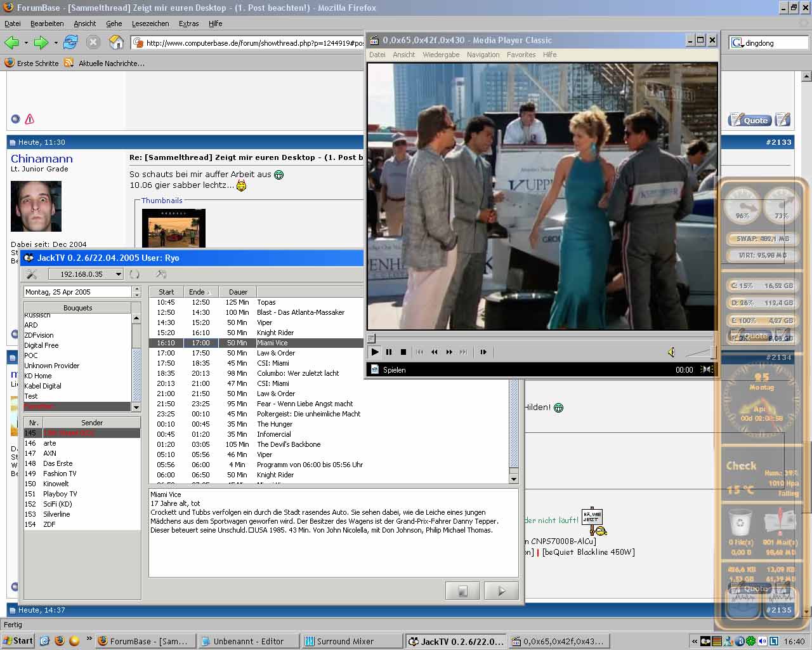Click Erste Schritte bookmark
This screenshot has height=650, width=812.
(32, 63)
